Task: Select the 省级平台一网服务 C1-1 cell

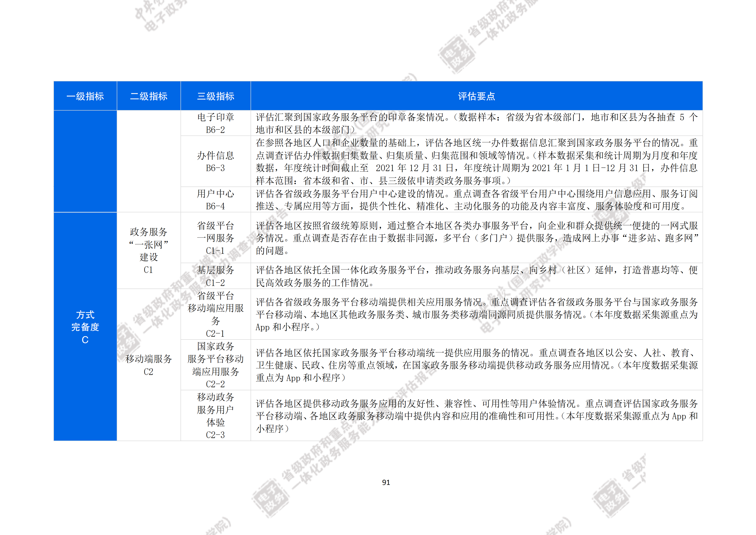Action: pyautogui.click(x=215, y=238)
